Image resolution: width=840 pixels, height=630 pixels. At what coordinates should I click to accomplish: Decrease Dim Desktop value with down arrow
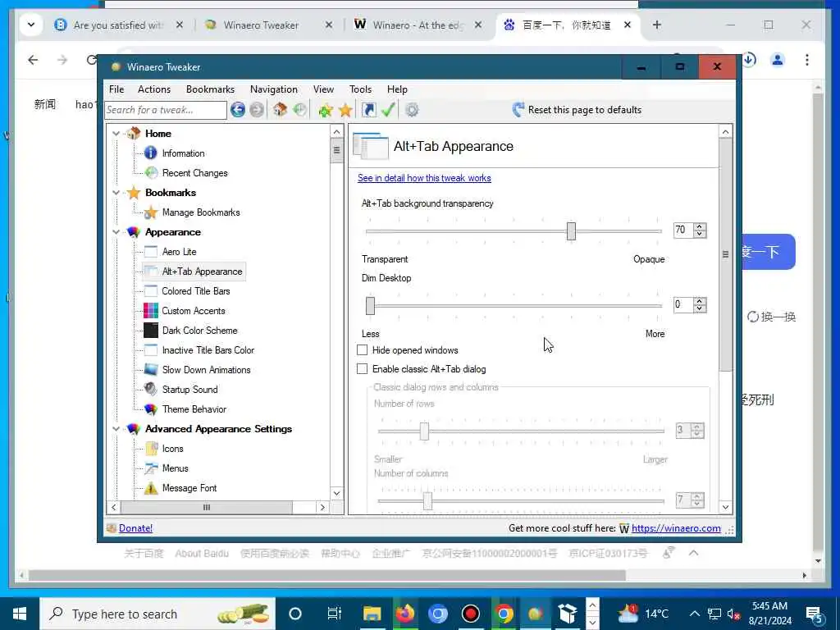coord(699,308)
